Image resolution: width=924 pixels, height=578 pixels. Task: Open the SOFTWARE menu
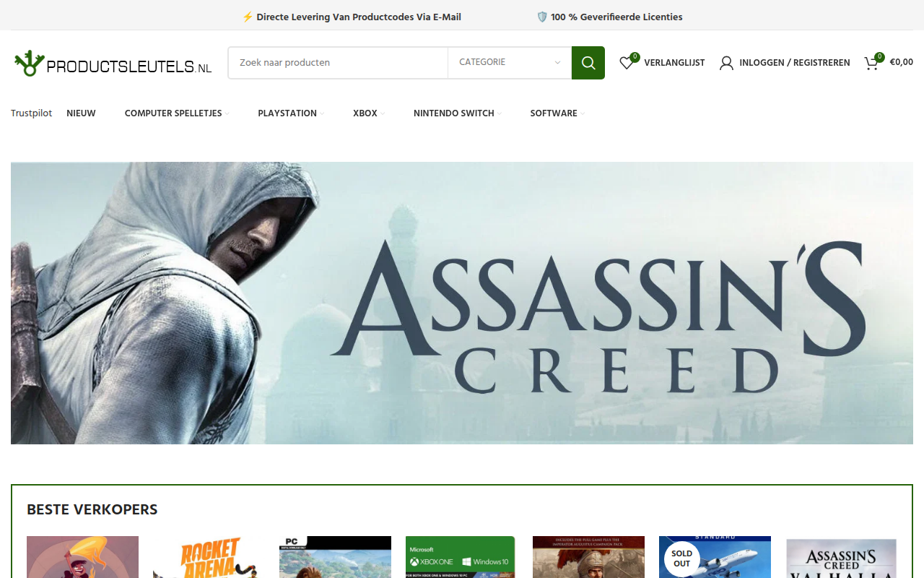[x=554, y=113]
